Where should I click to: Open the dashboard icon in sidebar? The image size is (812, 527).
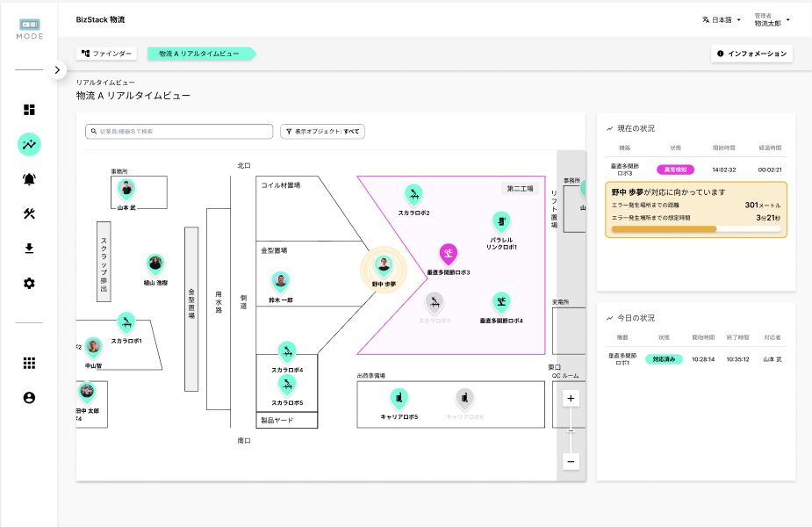(29, 110)
